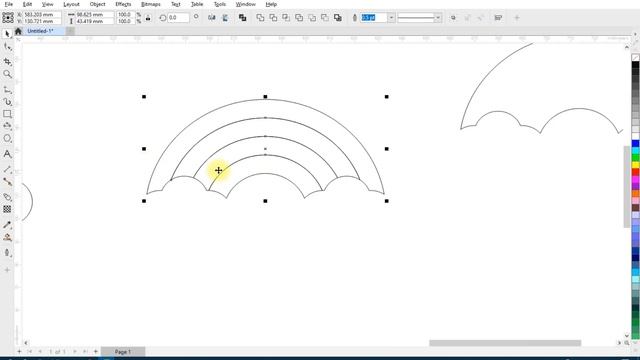
Task: Open the Edit menu
Action: (x=27, y=4)
